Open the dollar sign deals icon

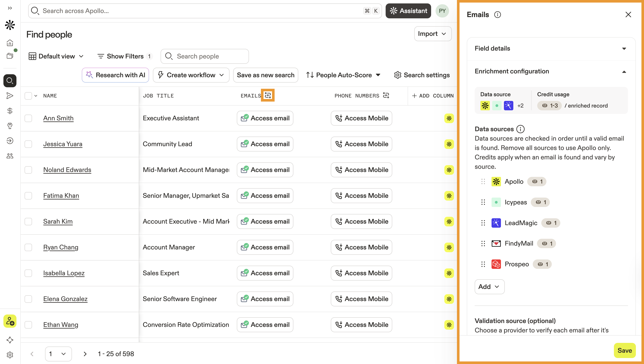coord(10,111)
